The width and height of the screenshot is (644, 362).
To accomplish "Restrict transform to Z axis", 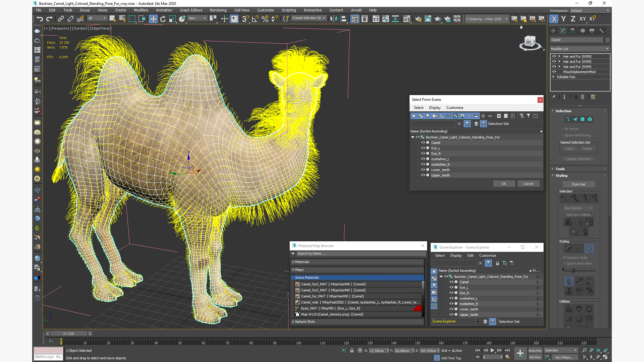I will [573, 19].
